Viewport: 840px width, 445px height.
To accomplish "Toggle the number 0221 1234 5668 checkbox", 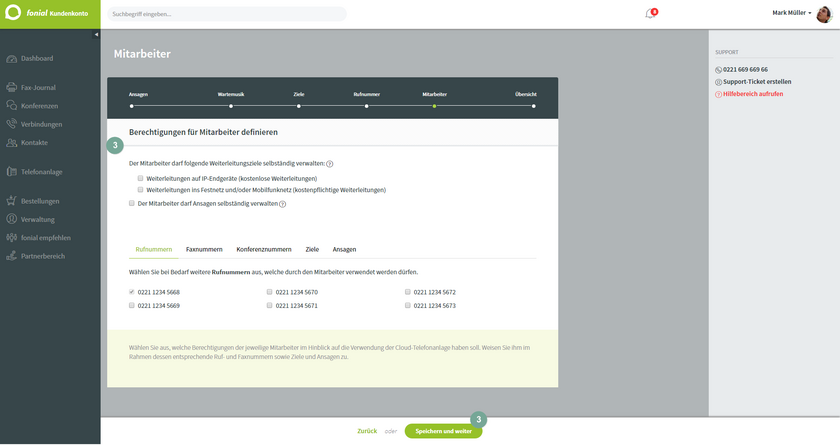I will coord(132,292).
